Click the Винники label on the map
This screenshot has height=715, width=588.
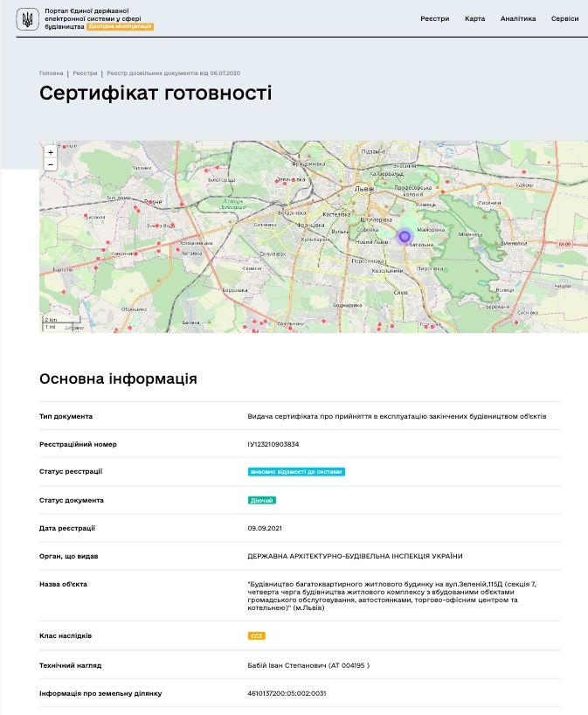(514, 243)
